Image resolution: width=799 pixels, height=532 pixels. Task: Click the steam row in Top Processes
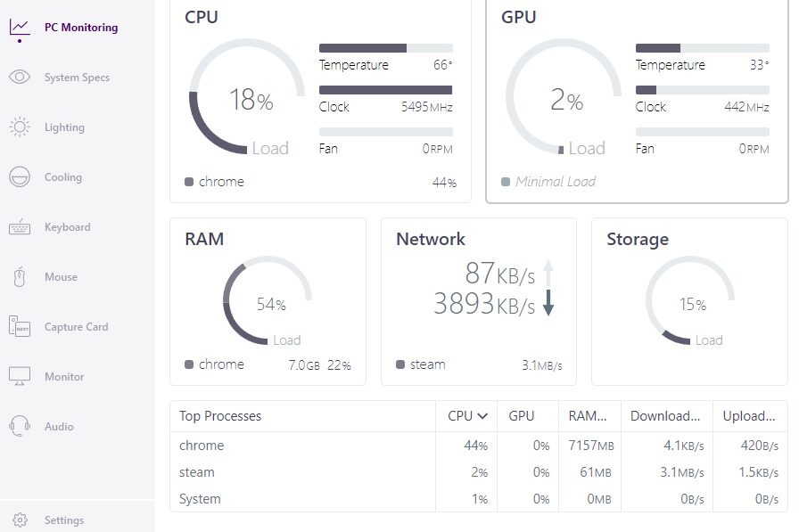tap(197, 472)
